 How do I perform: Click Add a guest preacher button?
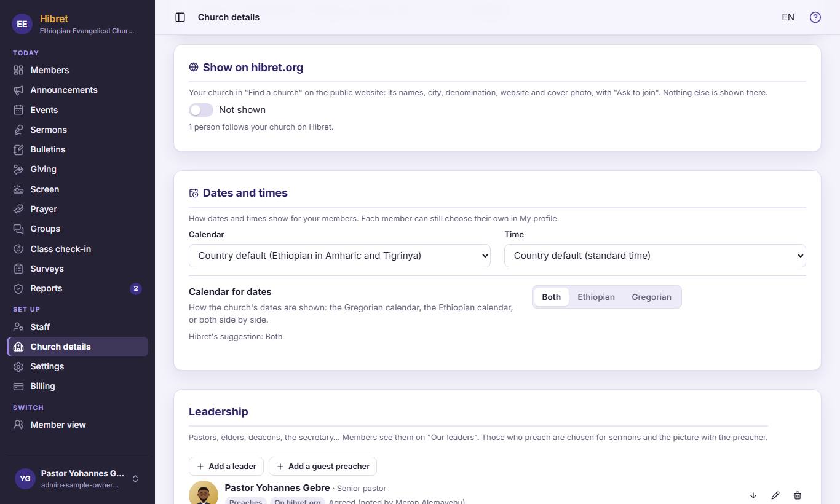click(323, 467)
